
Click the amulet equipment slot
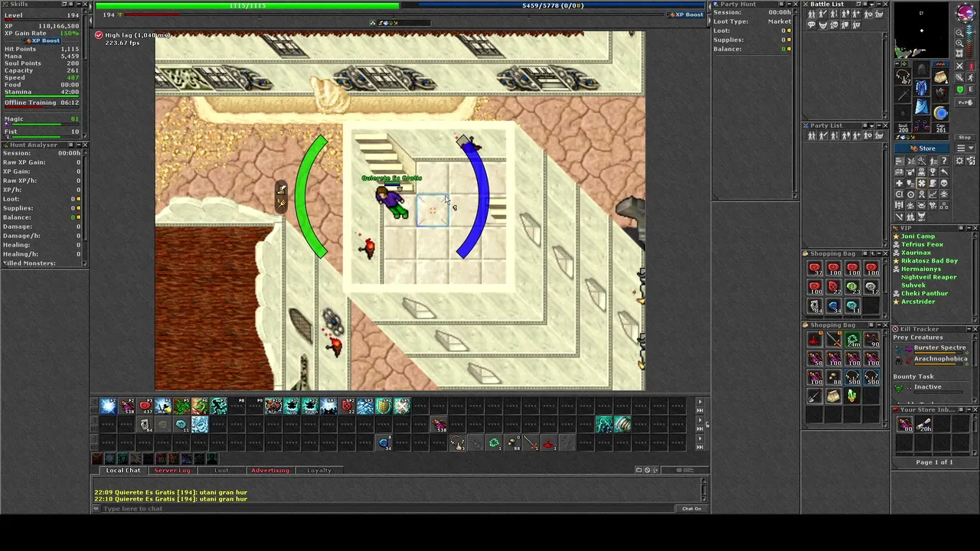pyautogui.click(x=903, y=77)
